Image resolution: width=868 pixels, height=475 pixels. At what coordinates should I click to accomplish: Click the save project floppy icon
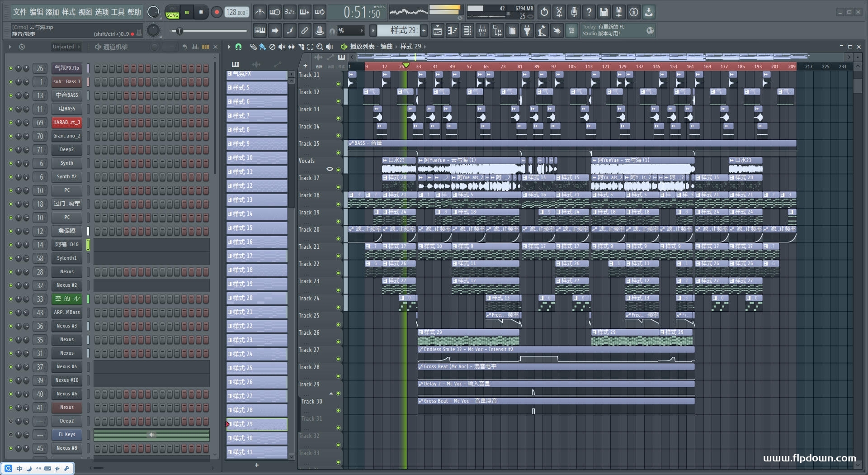604,12
